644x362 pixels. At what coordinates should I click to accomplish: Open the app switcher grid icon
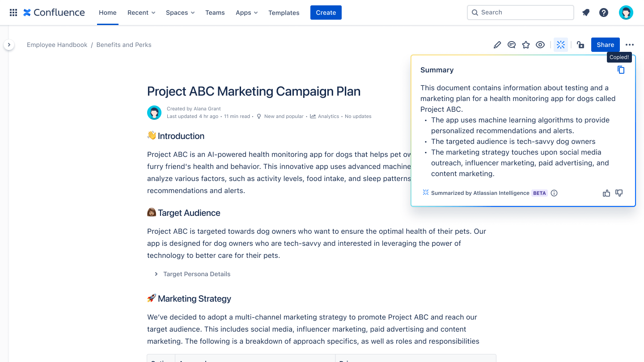click(x=13, y=12)
